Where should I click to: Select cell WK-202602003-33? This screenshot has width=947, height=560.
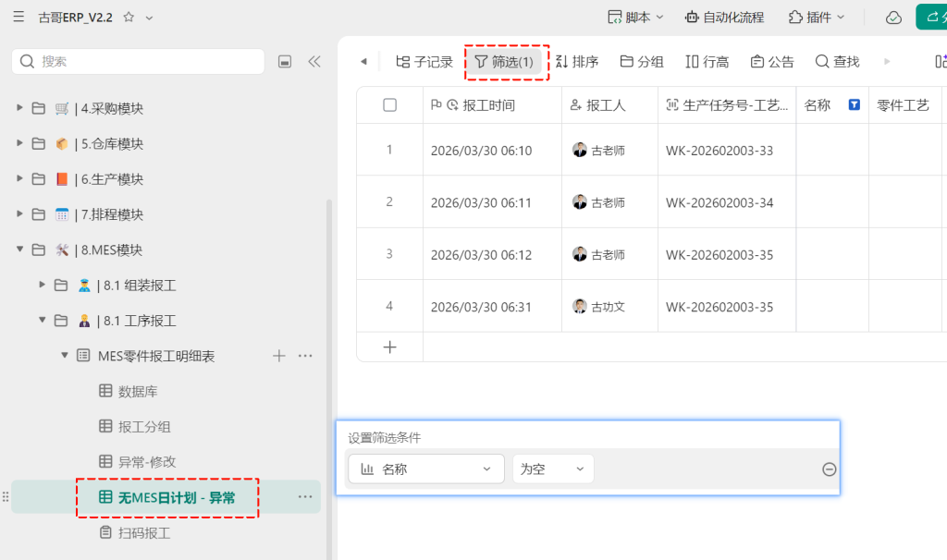pos(727,151)
